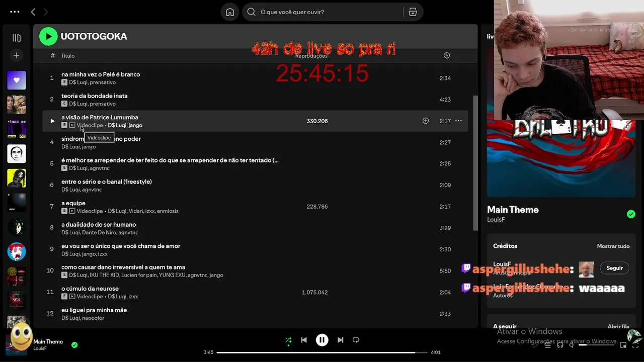This screenshot has width=644, height=362.
Task: Toggle saved checkmark in the bottom player bar
Action: 74,345
